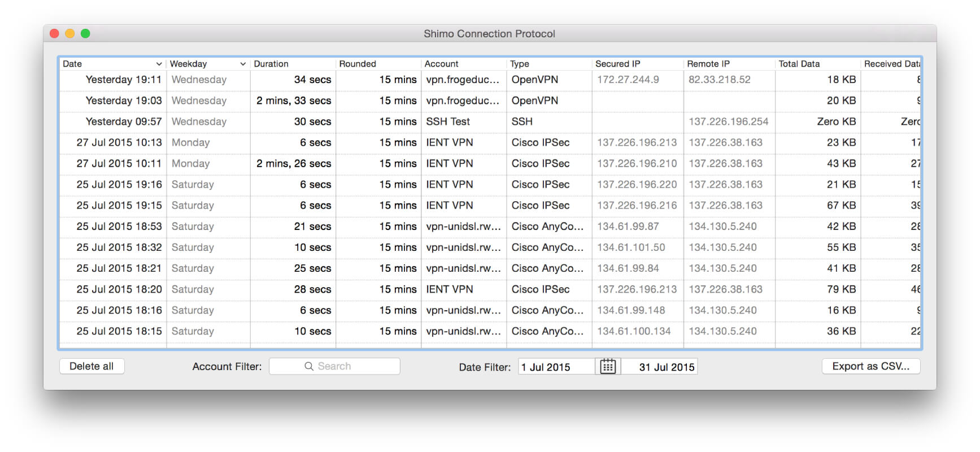Open the calendar date picker icon
The image size is (980, 452).
pos(608,366)
